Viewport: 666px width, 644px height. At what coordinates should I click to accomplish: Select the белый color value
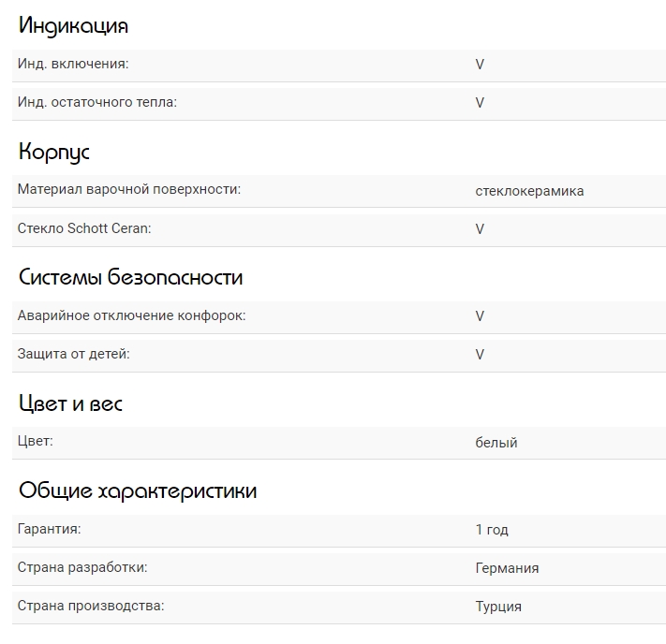[x=496, y=443]
